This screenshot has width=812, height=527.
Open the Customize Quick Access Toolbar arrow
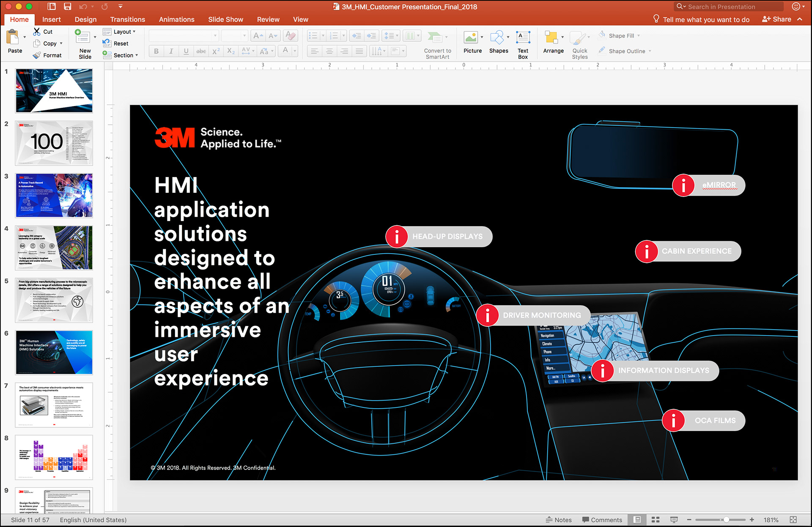[x=121, y=6]
